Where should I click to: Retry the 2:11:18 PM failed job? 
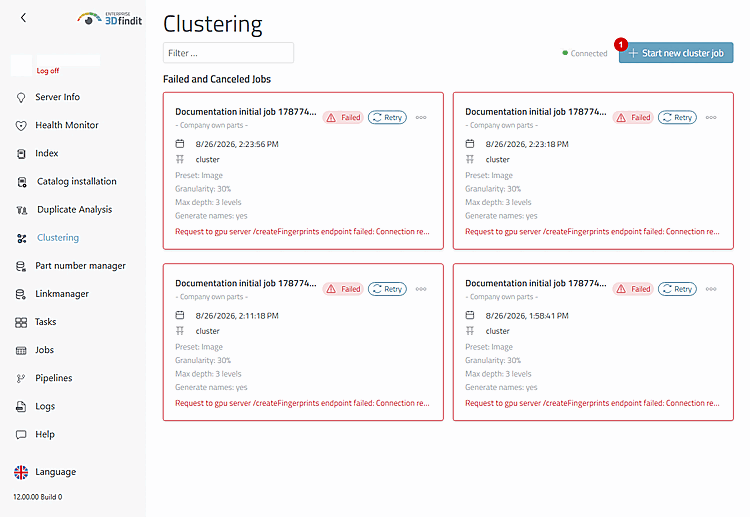coord(387,289)
